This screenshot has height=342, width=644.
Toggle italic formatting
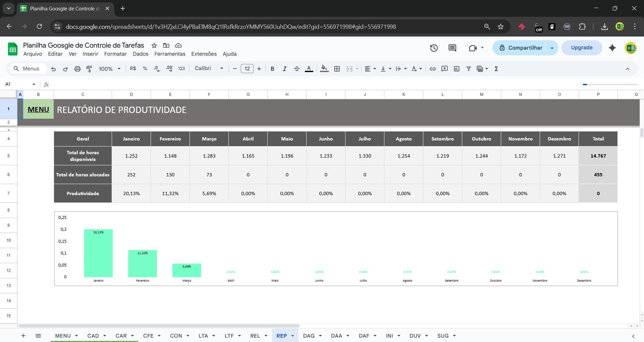coord(285,69)
